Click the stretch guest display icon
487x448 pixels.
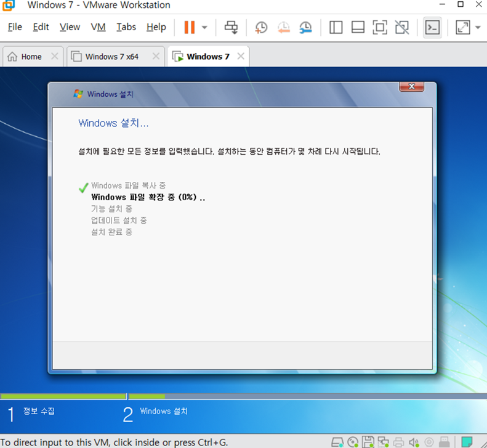pyautogui.click(x=463, y=27)
